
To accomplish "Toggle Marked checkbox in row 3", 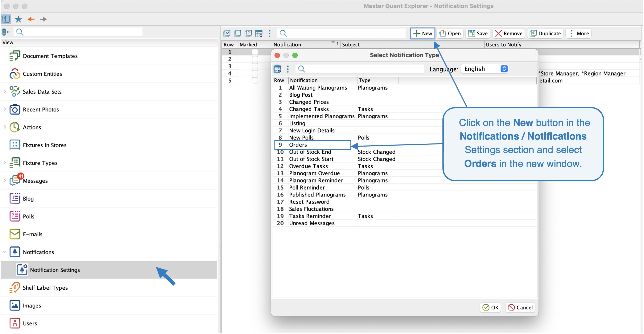I will point(255,66).
